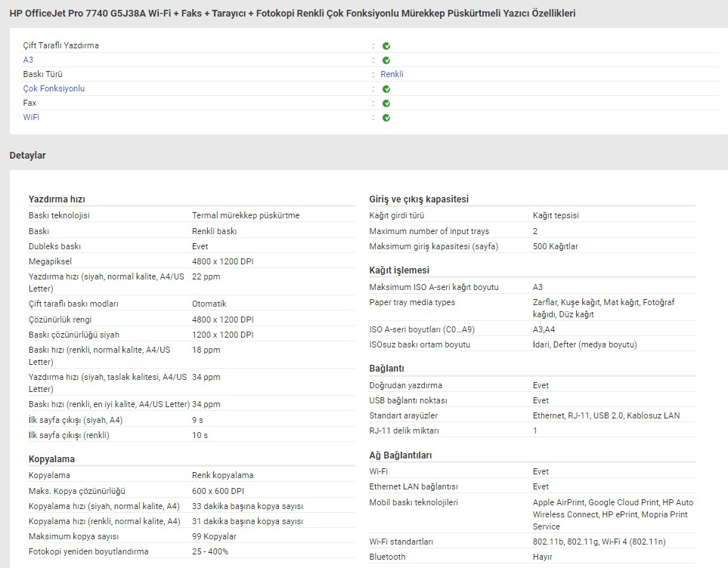Click the Fotokopi yeniden boyutlandırma label
This screenshot has width=728, height=568.
[88, 551]
